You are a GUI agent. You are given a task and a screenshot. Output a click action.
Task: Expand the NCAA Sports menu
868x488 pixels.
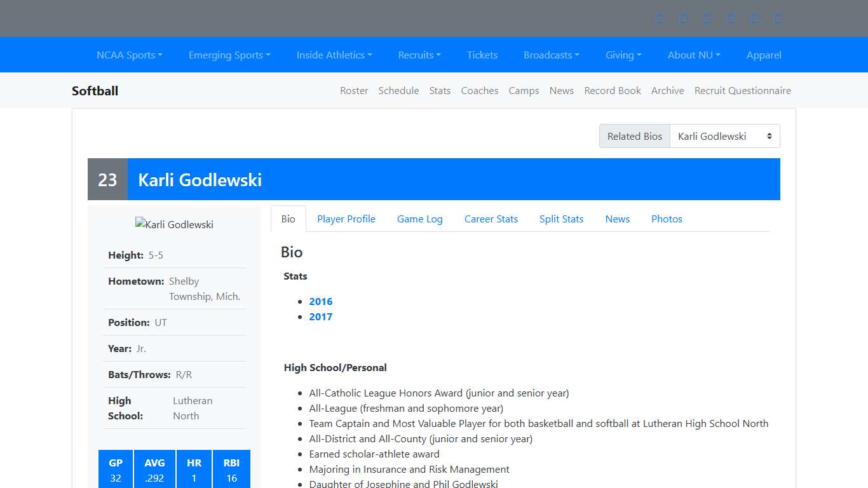(x=129, y=55)
